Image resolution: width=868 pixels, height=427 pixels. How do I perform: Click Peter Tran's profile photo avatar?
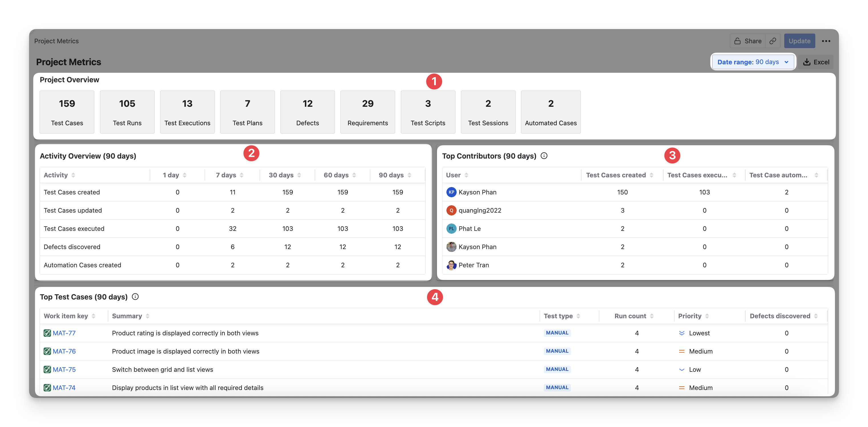451,265
